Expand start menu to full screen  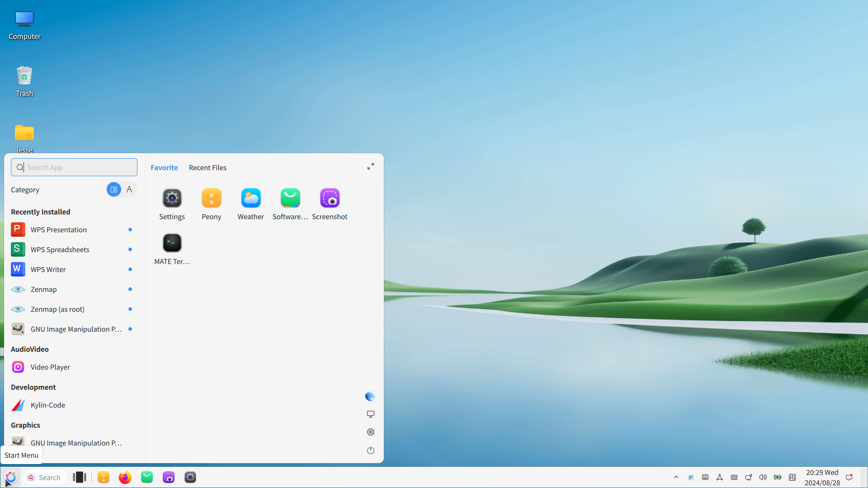tap(371, 167)
